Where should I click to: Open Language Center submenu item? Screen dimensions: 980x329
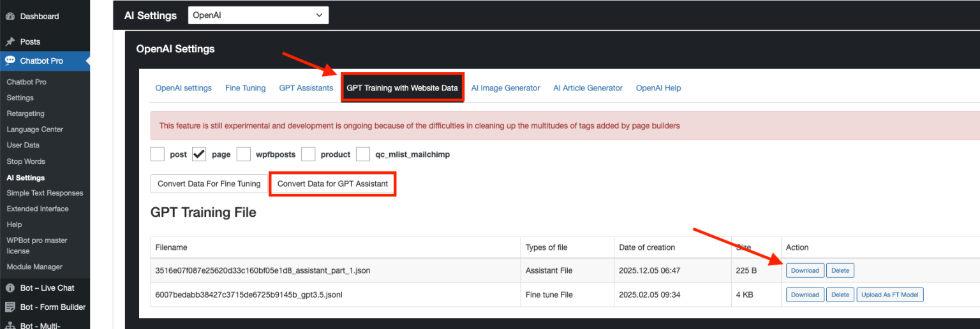(35, 129)
